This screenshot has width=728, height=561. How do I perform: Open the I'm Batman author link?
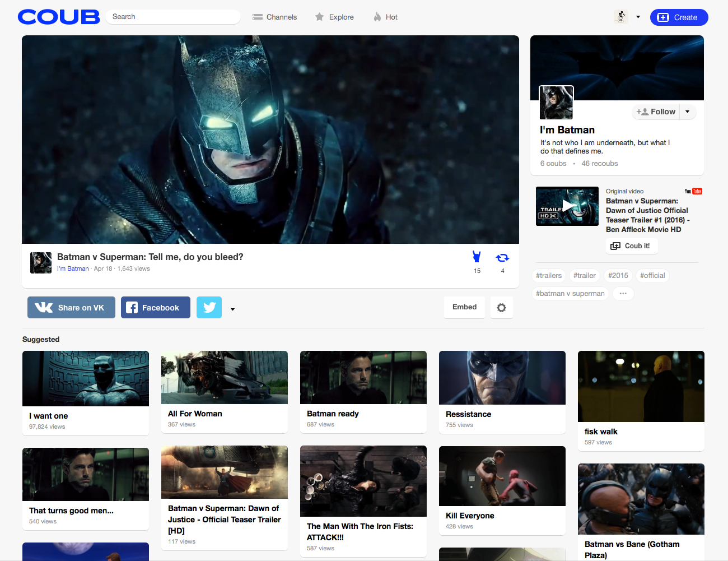coord(73,268)
